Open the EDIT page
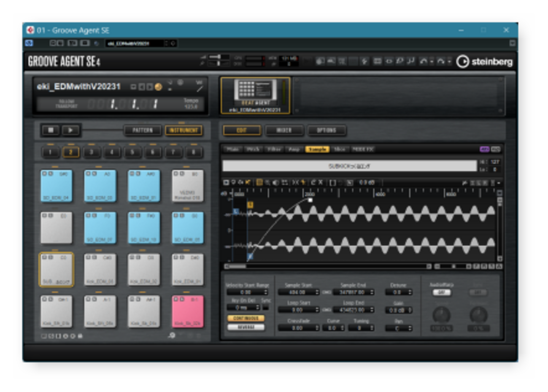 point(242,130)
